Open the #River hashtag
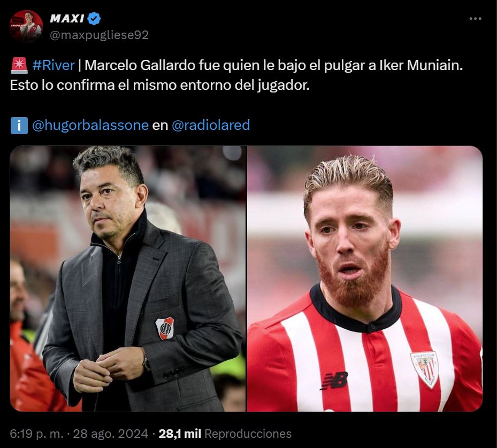 tap(53, 65)
